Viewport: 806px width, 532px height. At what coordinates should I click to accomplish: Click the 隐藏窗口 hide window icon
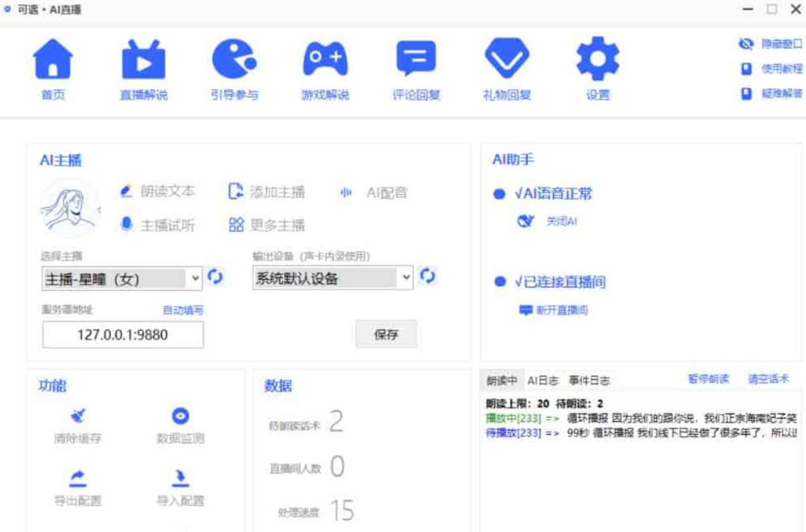pyautogui.click(x=746, y=43)
